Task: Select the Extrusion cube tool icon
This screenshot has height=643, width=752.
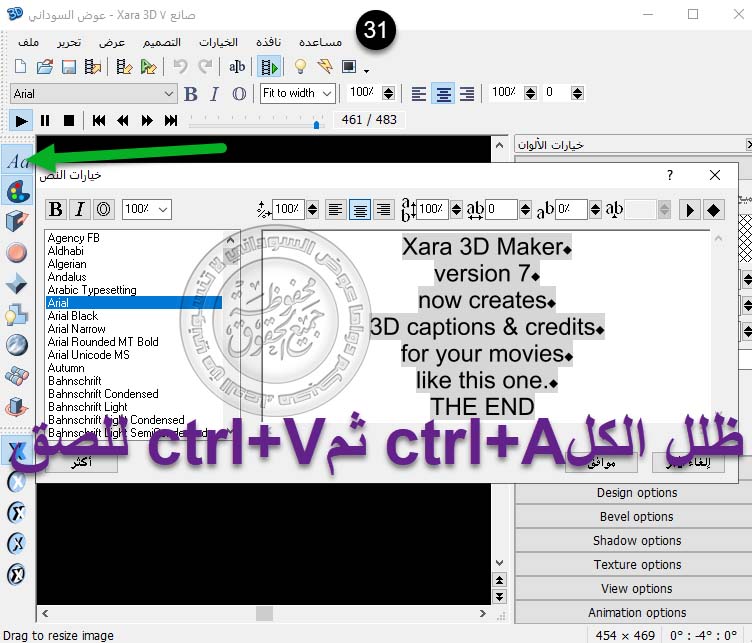Action: click(x=17, y=221)
